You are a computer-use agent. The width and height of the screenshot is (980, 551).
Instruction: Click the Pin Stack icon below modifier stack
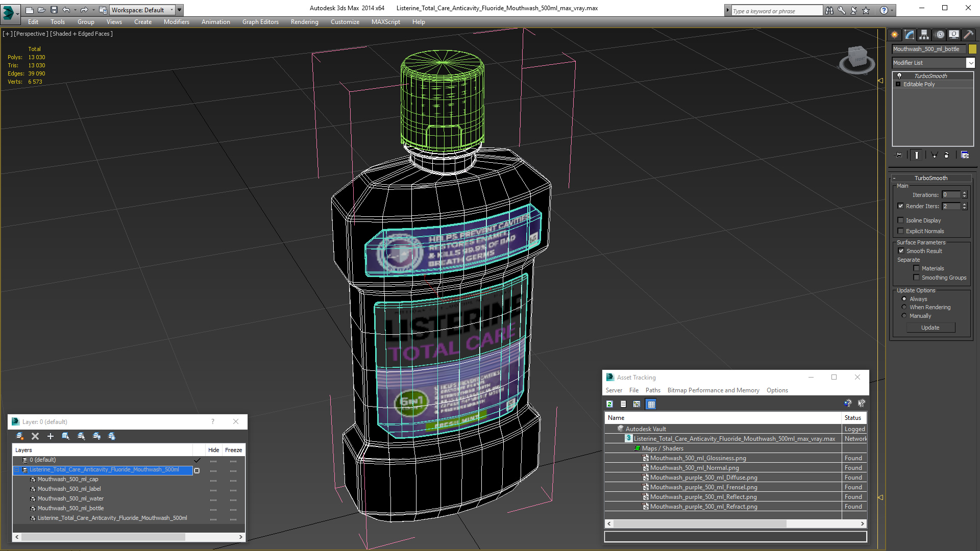click(x=899, y=155)
